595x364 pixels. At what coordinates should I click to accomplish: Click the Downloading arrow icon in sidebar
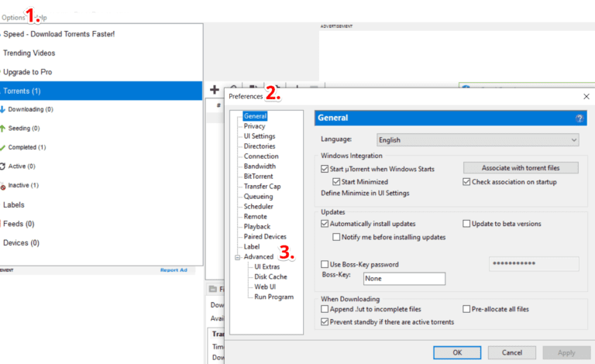[x=2, y=109]
